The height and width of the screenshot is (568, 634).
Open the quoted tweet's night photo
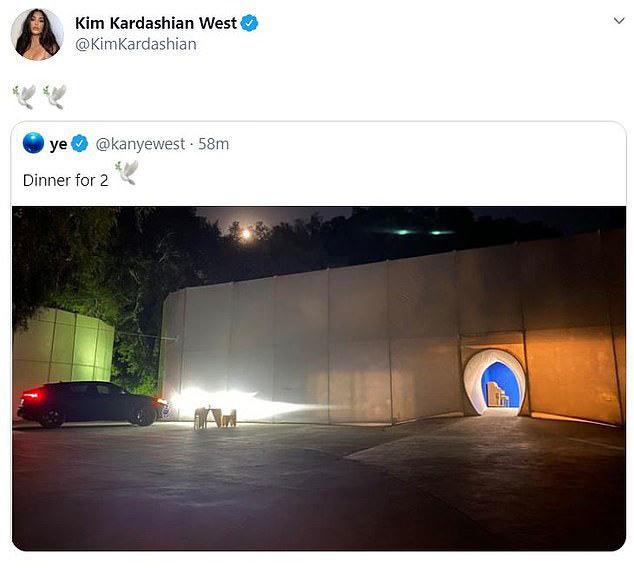coord(319,378)
